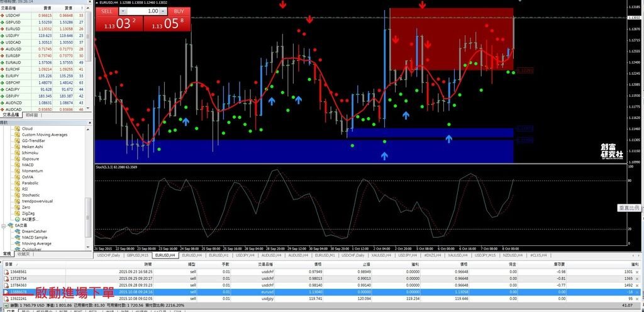Click the OsMA indicator icon
644x312 pixels.
click(x=17, y=177)
